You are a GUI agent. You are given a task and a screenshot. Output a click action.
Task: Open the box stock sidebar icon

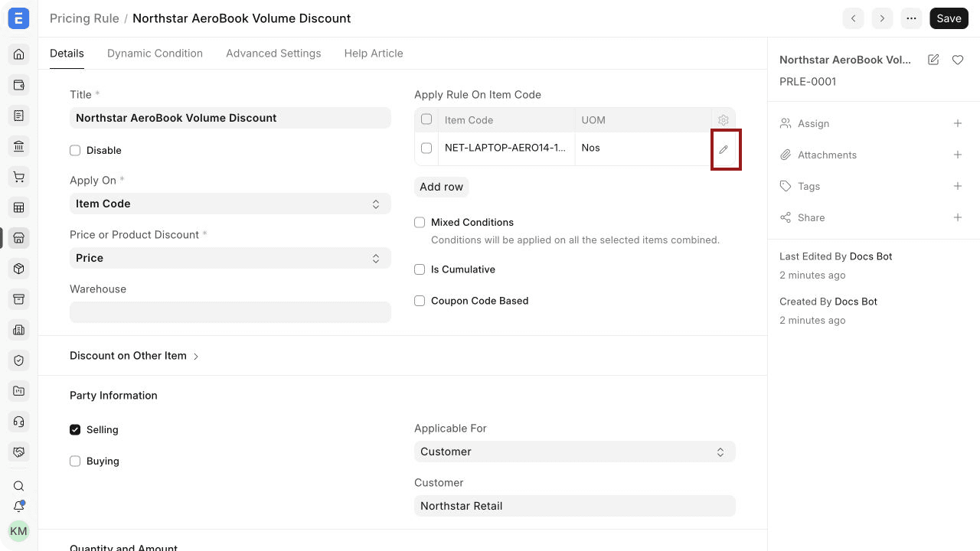click(19, 269)
